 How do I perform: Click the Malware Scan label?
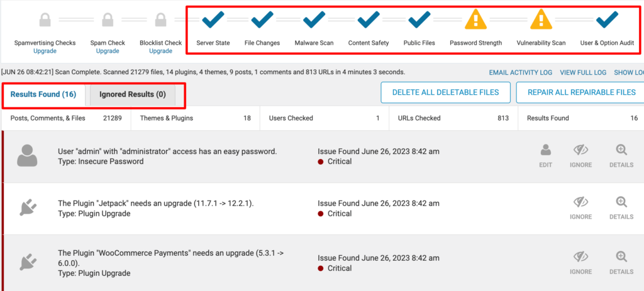click(x=314, y=43)
